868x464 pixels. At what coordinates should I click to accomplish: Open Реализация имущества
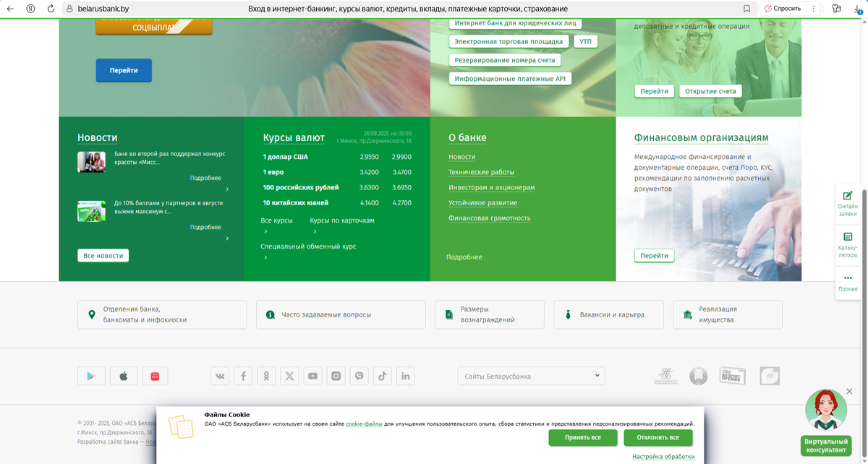coord(728,314)
